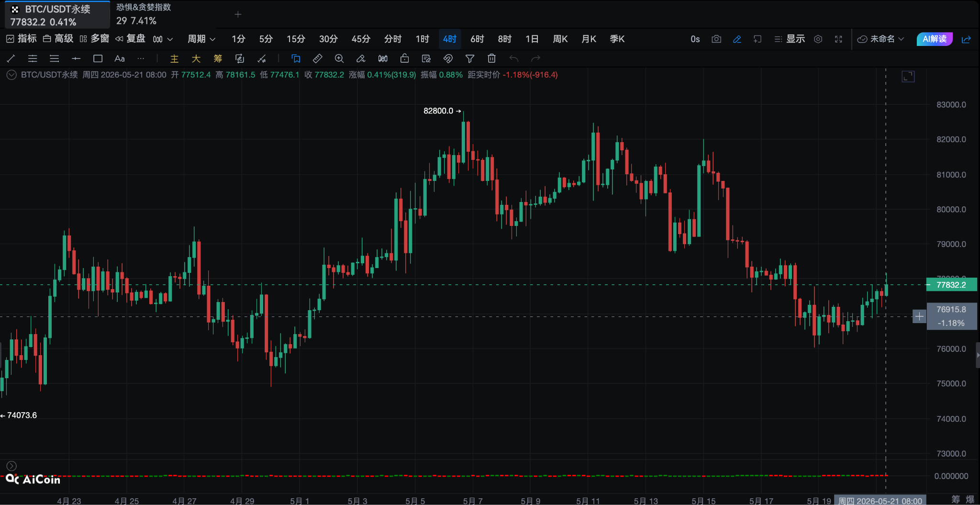Click the note edit icon
This screenshot has width=980, height=505.
426,58
